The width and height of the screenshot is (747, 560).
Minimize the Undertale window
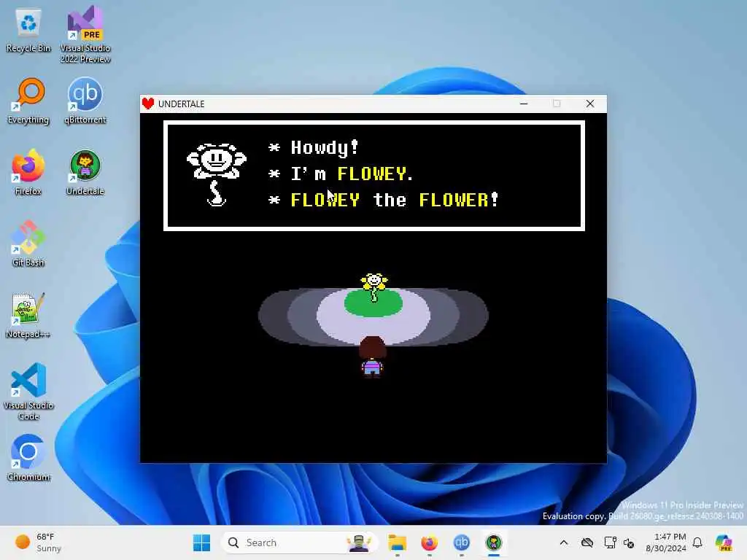click(x=524, y=104)
